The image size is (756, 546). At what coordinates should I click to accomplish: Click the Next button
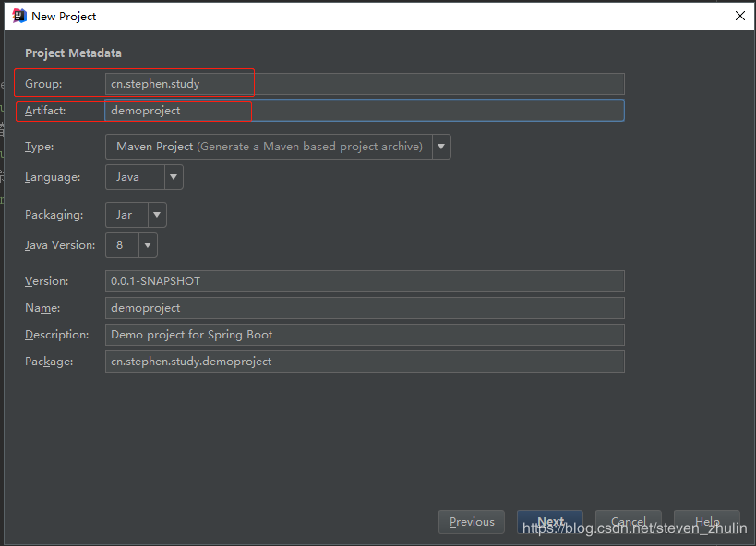tap(549, 521)
